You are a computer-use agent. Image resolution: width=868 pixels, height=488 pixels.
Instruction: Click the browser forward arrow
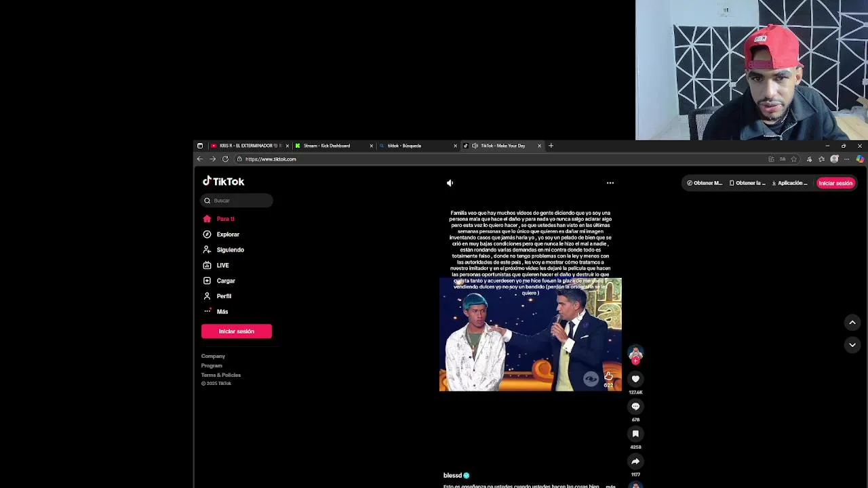coord(212,159)
